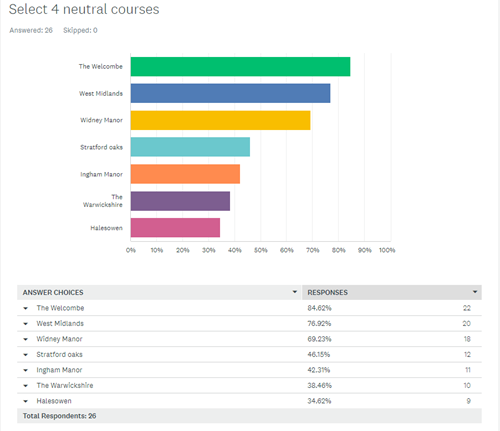This screenshot has height=431, width=500.
Task: Click the 'Select 4 neutral courses' title
Action: tap(84, 9)
